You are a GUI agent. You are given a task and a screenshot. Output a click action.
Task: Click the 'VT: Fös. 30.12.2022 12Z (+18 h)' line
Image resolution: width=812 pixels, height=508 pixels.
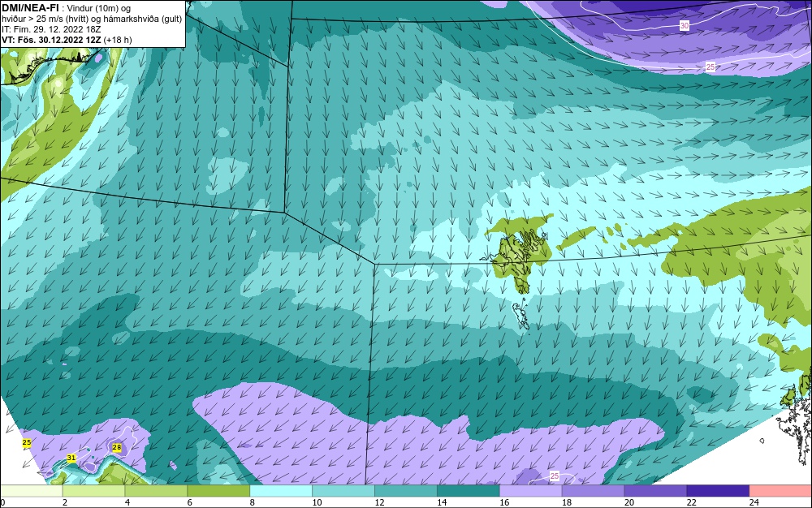[67, 40]
